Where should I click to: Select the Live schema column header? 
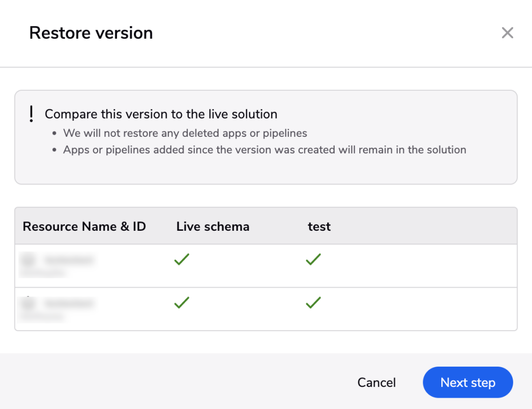click(x=212, y=227)
